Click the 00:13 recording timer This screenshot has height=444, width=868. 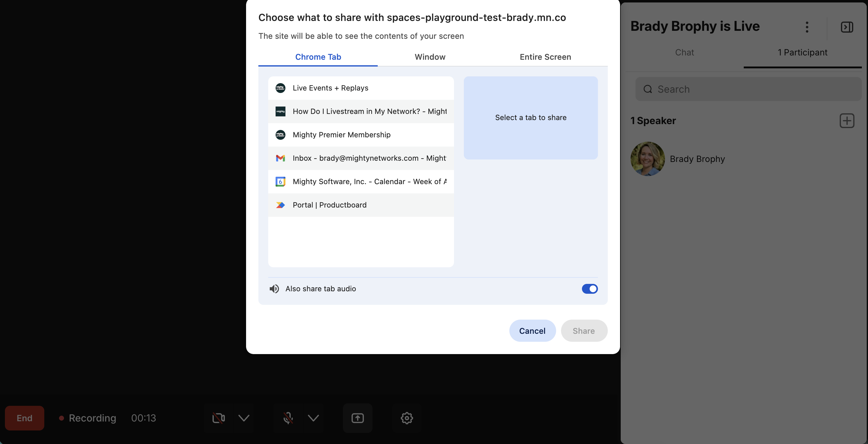pos(144,418)
